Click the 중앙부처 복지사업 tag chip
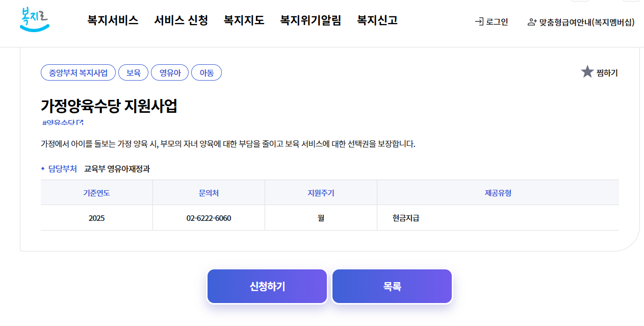The height and width of the screenshot is (326, 644). (78, 72)
